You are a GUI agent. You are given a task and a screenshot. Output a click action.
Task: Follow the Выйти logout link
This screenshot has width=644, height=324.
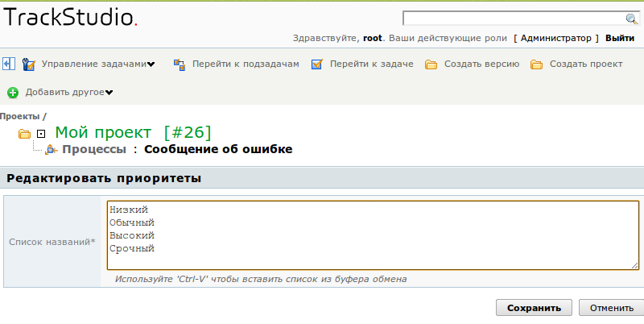[x=619, y=38]
